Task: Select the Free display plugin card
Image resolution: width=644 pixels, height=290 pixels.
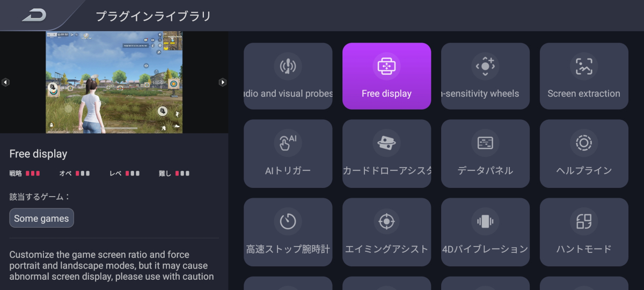Action: tap(386, 76)
